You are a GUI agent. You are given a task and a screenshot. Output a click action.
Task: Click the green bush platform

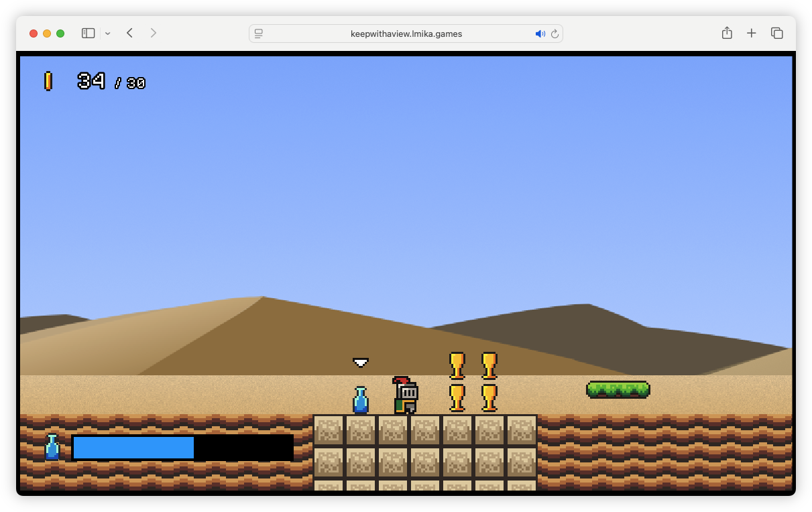pyautogui.click(x=618, y=389)
